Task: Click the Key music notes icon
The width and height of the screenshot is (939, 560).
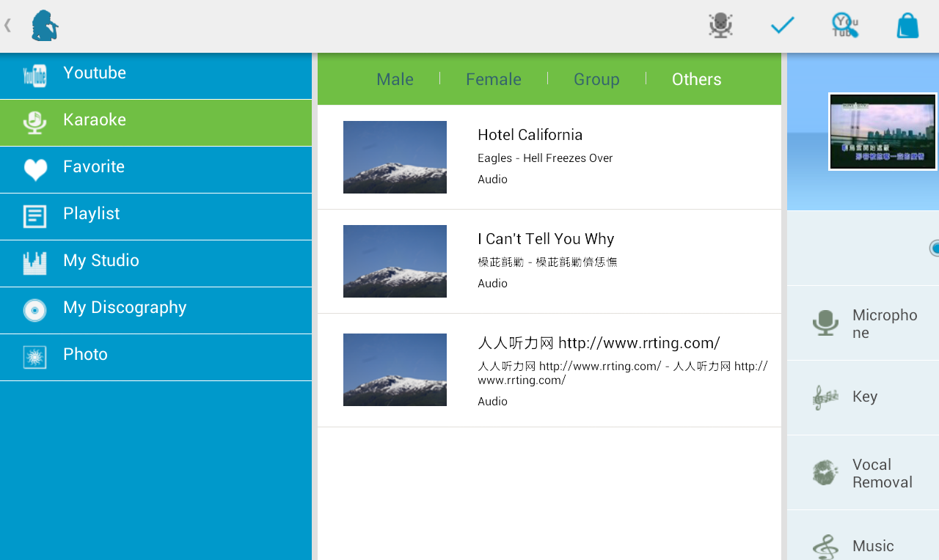Action: click(825, 398)
